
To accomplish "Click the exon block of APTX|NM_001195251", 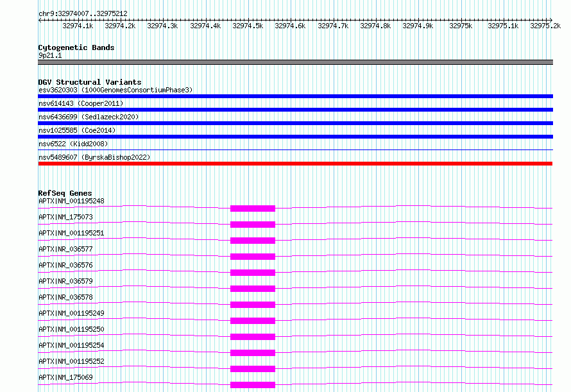I will coord(253,241).
